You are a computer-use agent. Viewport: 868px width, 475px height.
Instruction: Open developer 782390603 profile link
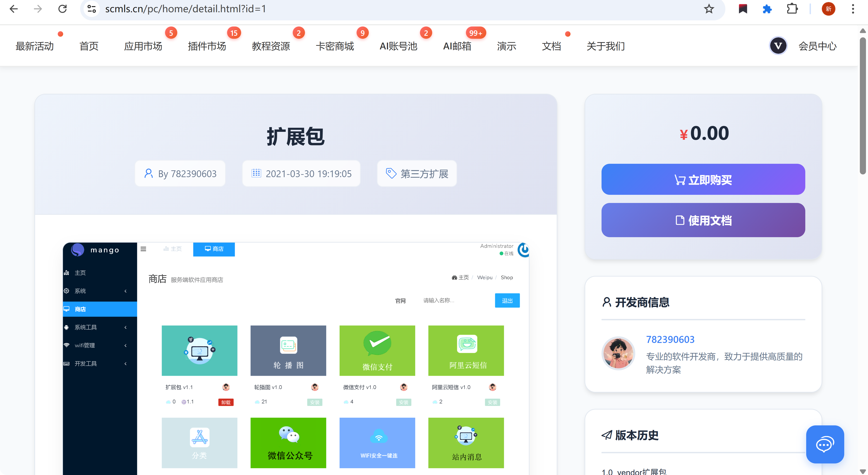[670, 339]
